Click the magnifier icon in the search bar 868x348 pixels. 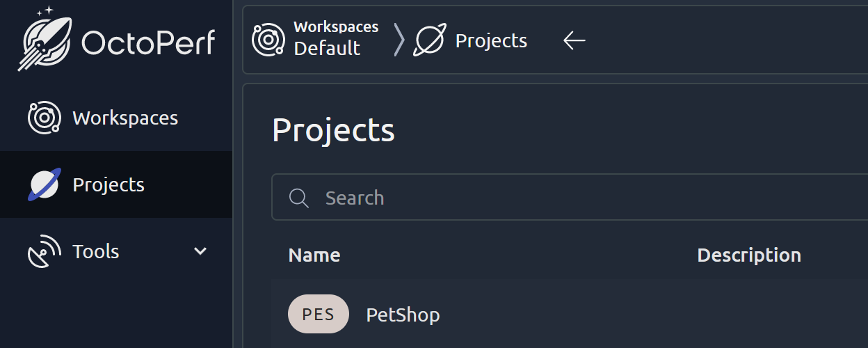tap(299, 198)
